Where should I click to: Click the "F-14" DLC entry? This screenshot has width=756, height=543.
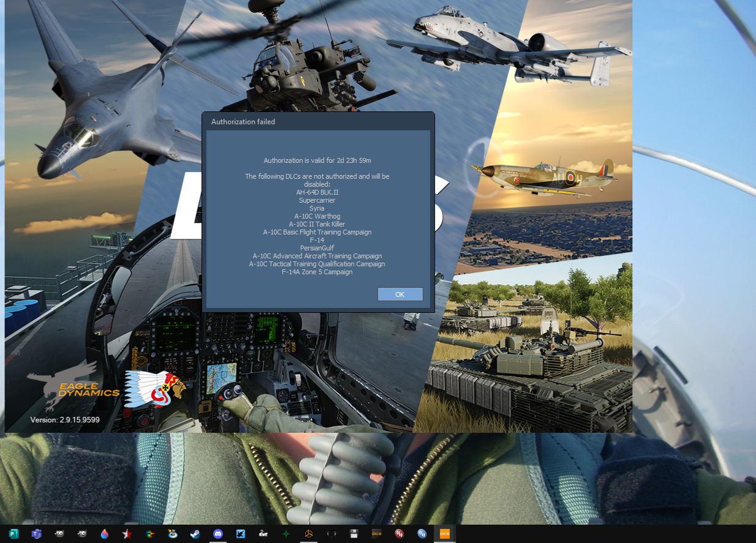coord(317,240)
